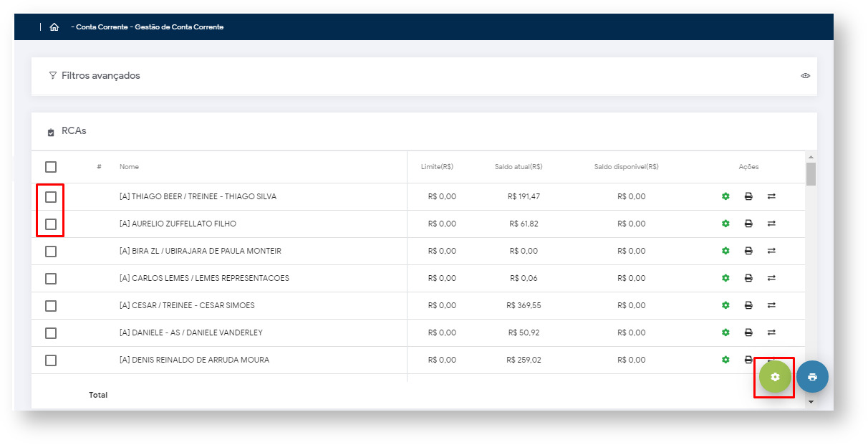
Task: Click the scrollbar down arrow in table
Action: pos(811,402)
